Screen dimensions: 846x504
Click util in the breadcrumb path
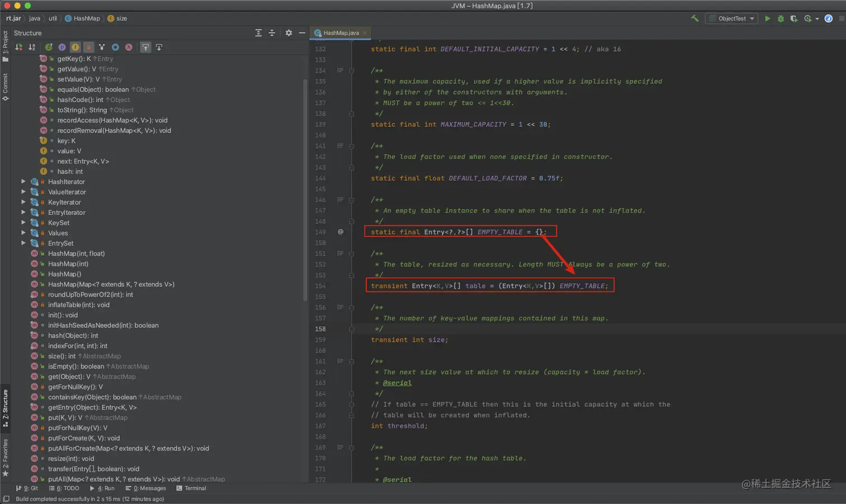(x=53, y=18)
